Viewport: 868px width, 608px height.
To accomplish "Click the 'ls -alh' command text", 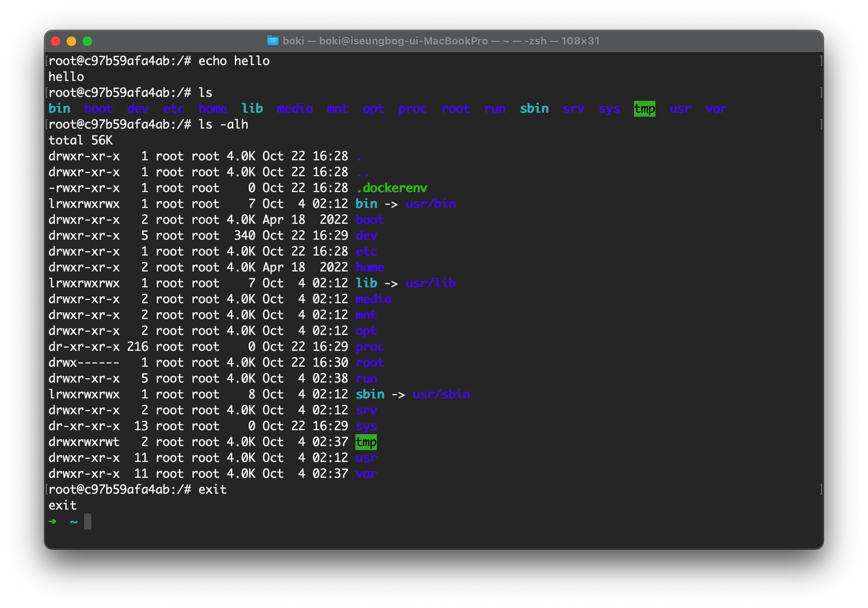I will pos(223,125).
